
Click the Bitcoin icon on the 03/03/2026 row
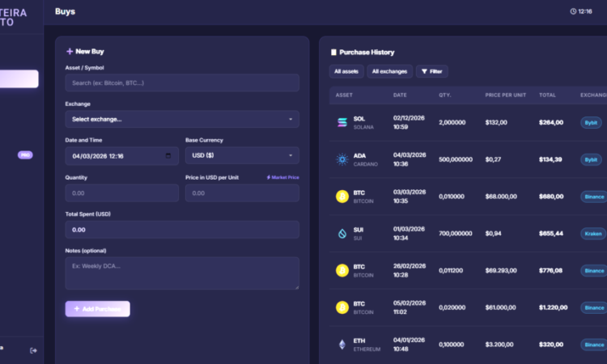[342, 197]
